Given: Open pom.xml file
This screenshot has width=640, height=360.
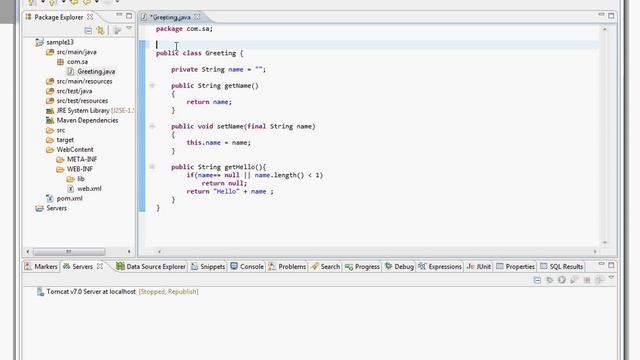Looking at the screenshot, I should point(69,198).
